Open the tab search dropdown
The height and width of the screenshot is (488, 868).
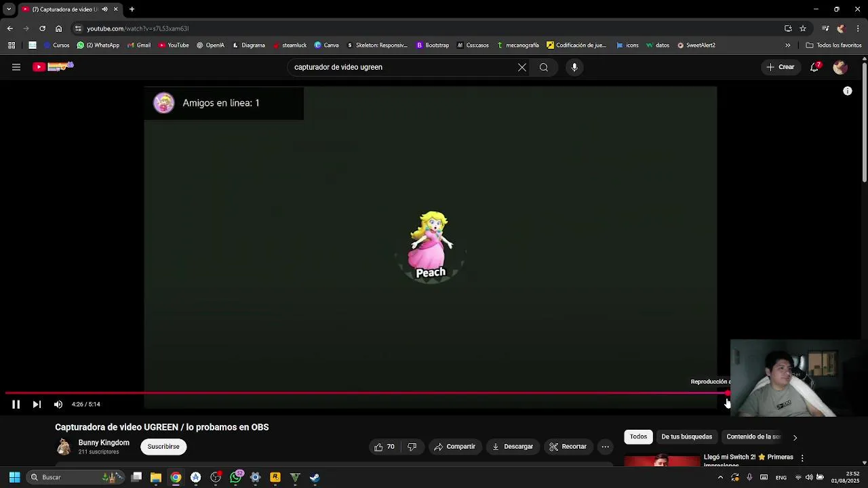9,9
